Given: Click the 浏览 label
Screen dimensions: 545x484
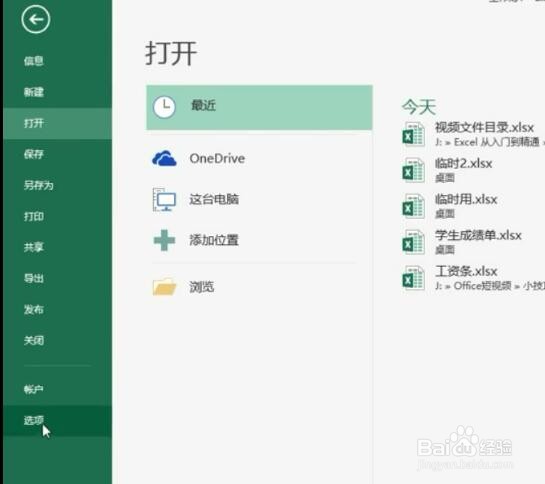Looking at the screenshot, I should pos(202,287).
